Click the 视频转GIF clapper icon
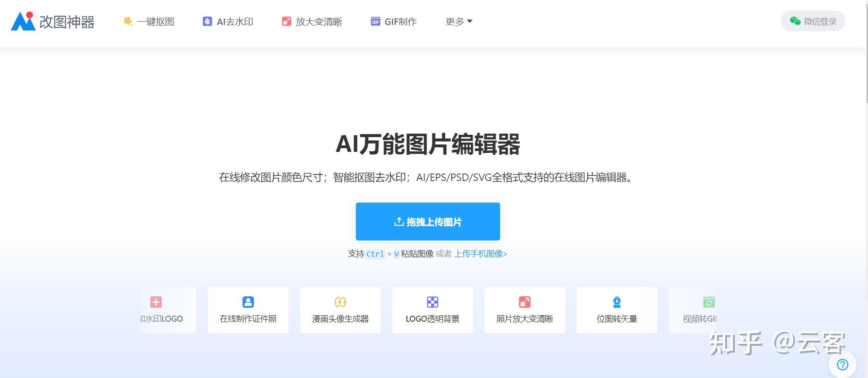 [x=709, y=302]
